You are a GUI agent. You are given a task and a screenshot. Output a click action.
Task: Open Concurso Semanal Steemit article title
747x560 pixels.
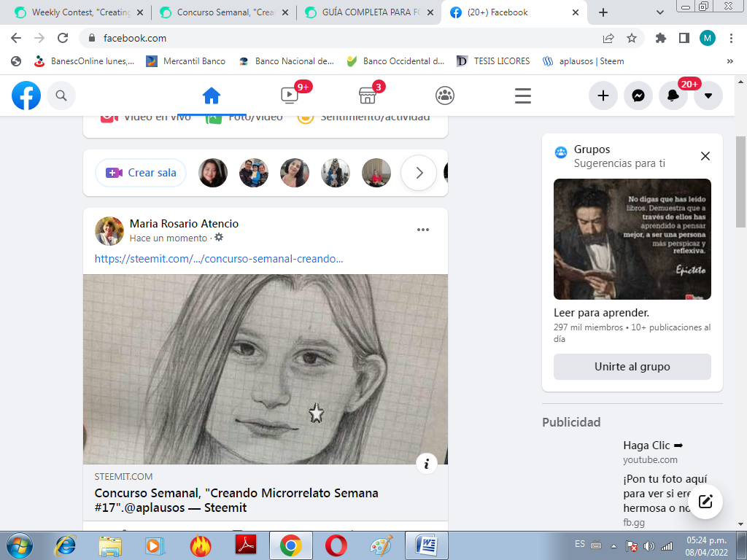(x=236, y=500)
